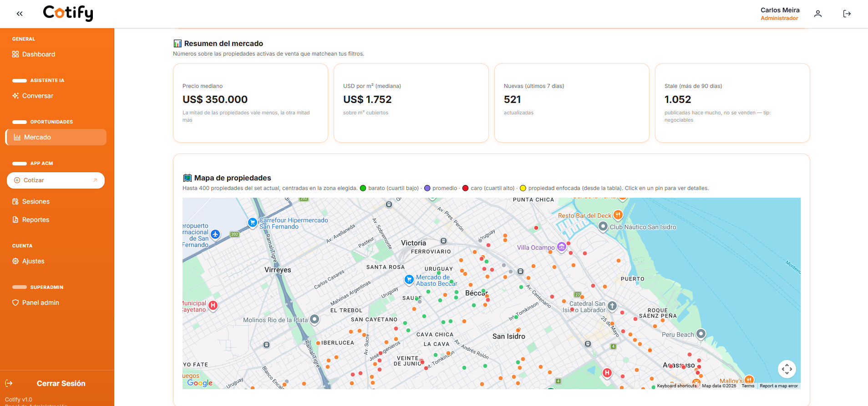Click the Dashboard grid icon

coord(15,54)
